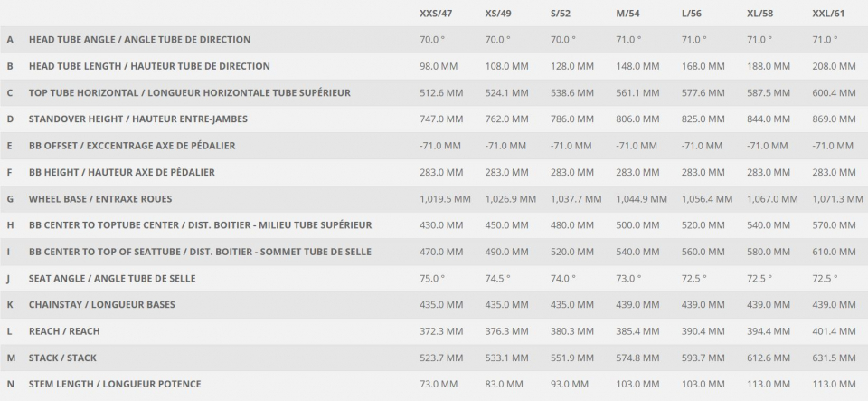Select the Head Tube Length row label

pos(149,66)
